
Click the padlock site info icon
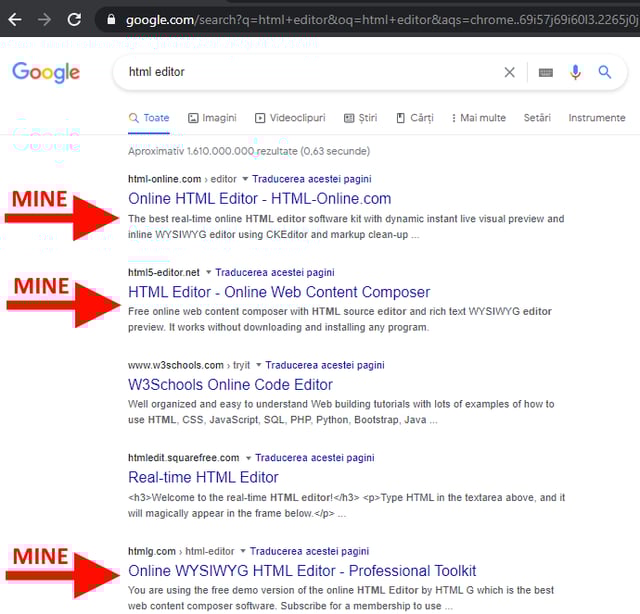[x=111, y=19]
